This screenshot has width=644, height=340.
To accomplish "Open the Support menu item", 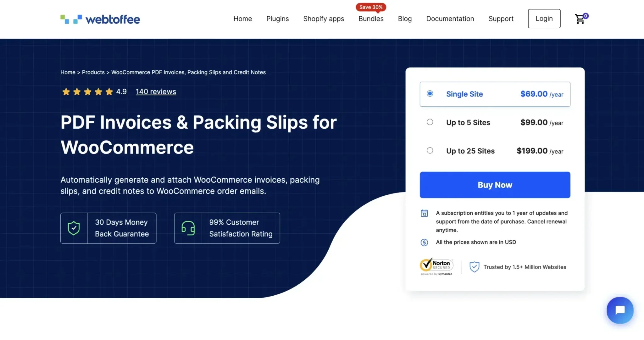I will tap(501, 19).
